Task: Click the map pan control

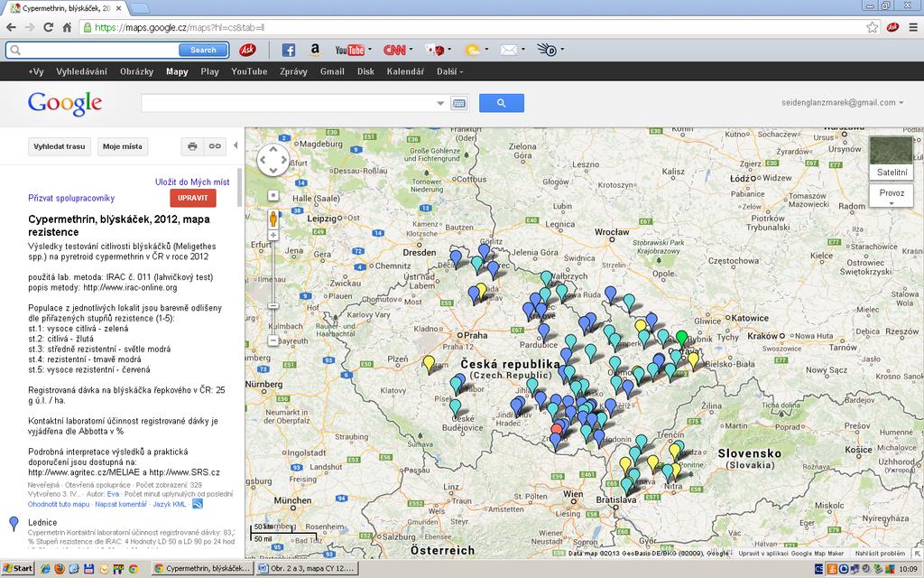Action: [273, 159]
